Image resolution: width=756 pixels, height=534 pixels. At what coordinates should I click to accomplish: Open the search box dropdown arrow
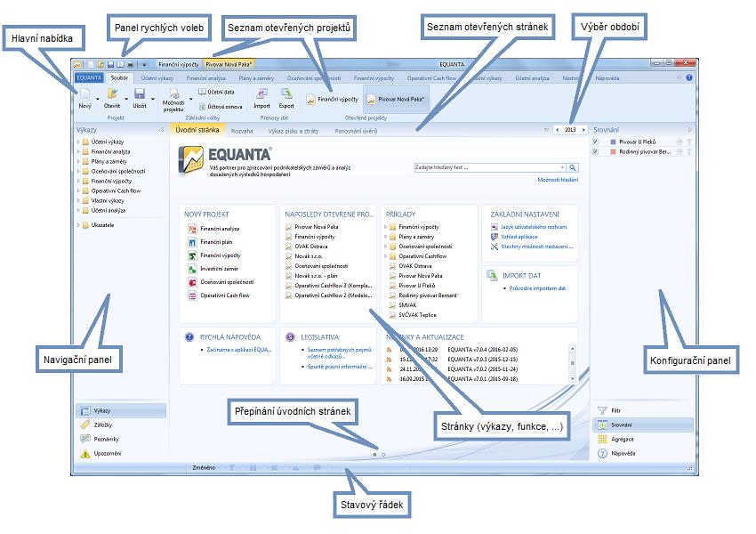[562, 167]
